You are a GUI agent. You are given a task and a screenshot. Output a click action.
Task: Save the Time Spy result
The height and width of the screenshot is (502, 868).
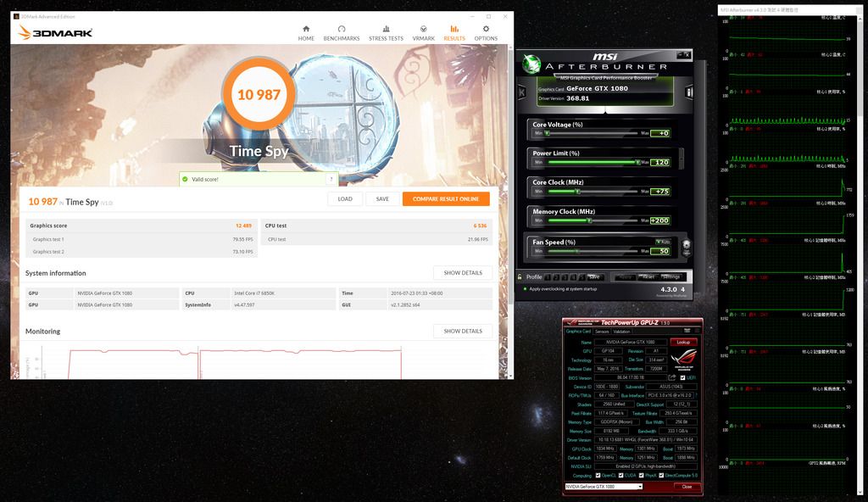pos(382,199)
